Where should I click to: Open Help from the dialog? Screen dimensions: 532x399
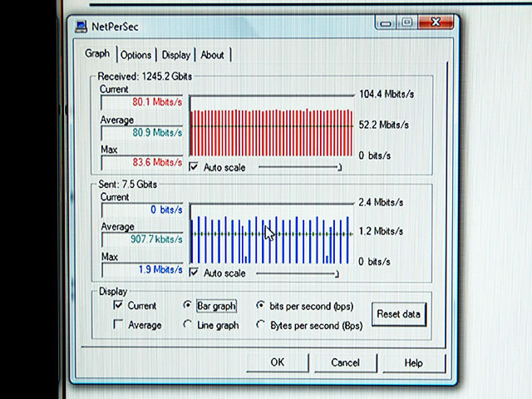pos(414,363)
